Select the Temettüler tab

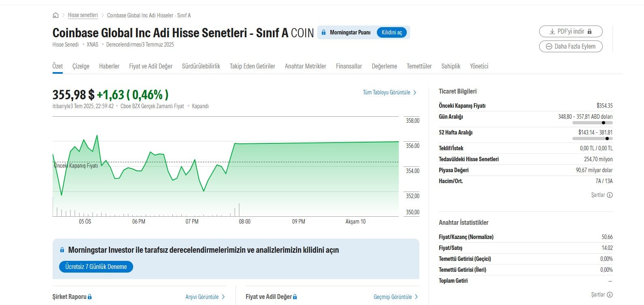419,66
